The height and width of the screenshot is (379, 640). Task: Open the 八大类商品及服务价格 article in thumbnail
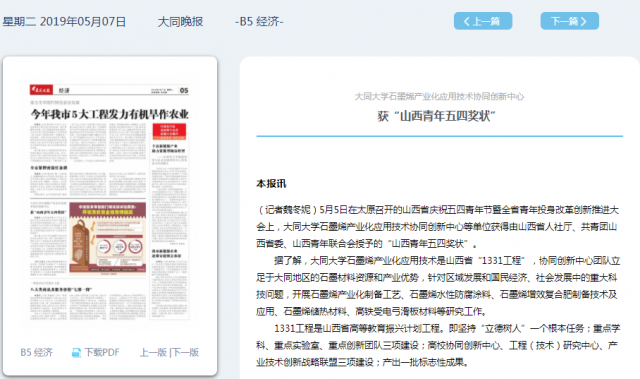tap(61, 289)
